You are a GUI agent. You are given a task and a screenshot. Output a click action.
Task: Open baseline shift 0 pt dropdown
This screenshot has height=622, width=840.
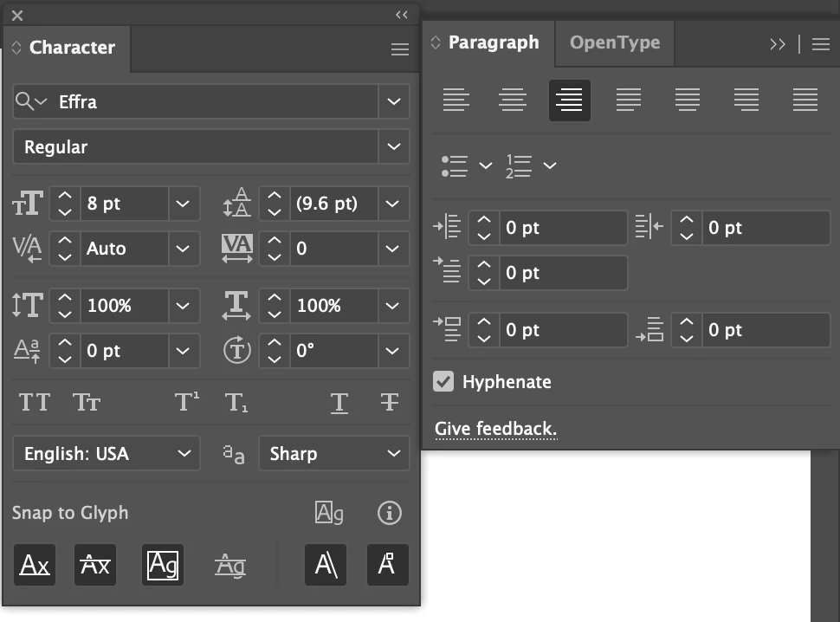[x=184, y=351]
